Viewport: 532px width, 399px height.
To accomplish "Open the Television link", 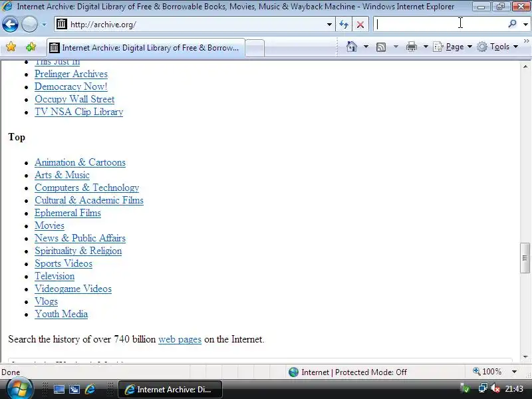I will point(55,276).
